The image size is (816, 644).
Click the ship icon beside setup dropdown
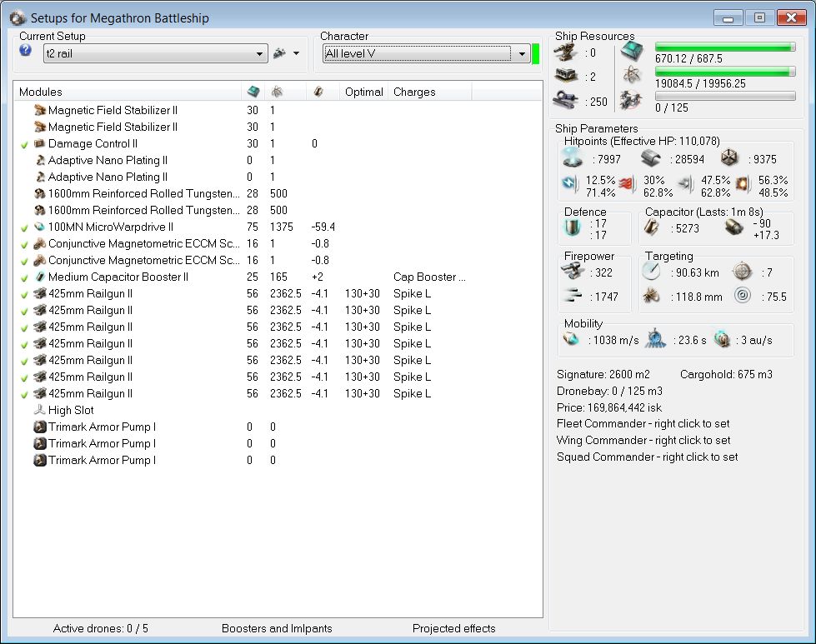[x=279, y=53]
